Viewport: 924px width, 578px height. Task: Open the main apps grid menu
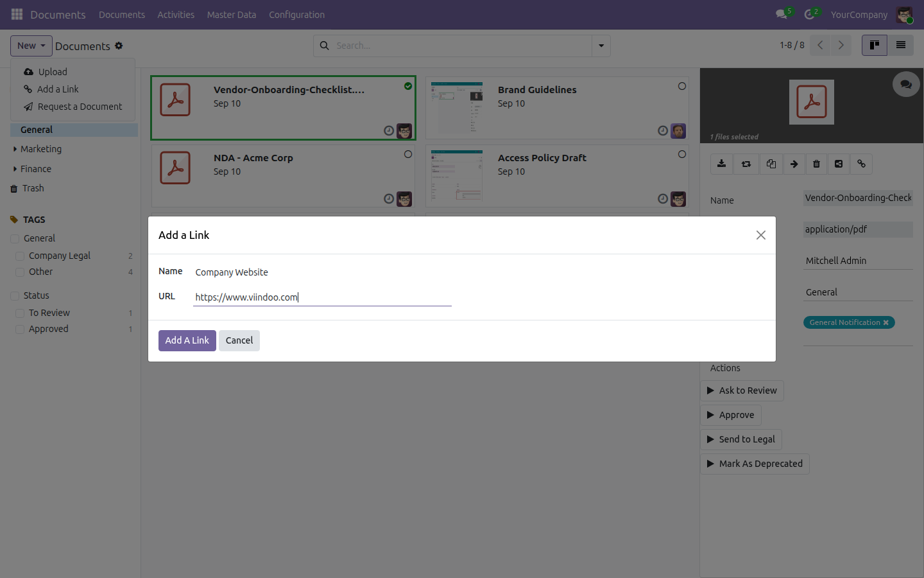click(x=17, y=14)
